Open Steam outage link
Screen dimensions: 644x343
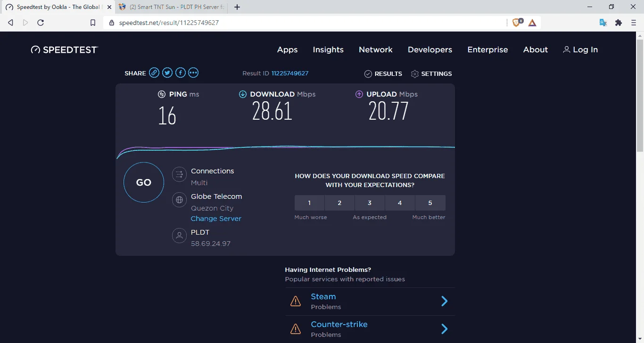click(323, 296)
